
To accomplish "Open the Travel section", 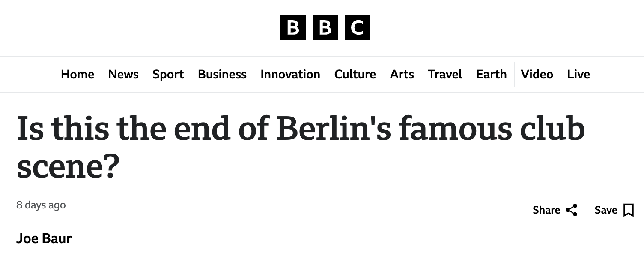I will coord(445,74).
